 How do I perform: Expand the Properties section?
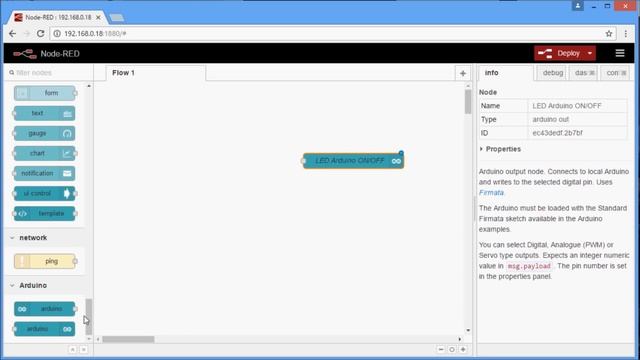click(500, 149)
